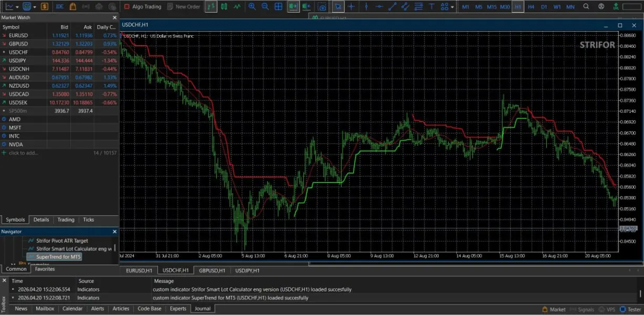Screen dimensions: 644x315
Task: Zoom in on the chart
Action: [x=252, y=7]
